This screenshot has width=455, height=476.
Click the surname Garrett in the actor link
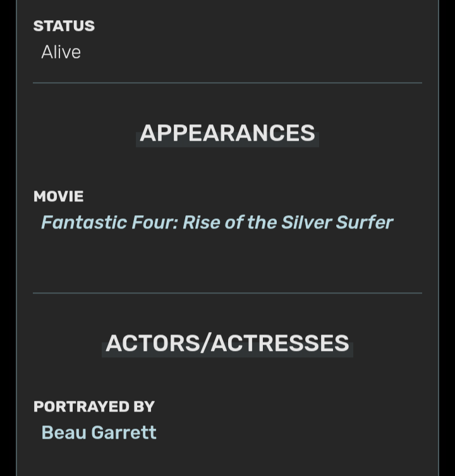[124, 432]
